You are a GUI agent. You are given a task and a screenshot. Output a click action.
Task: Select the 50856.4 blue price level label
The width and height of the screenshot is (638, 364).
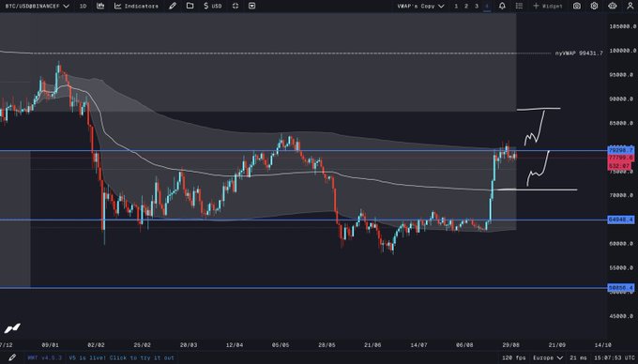click(620, 287)
